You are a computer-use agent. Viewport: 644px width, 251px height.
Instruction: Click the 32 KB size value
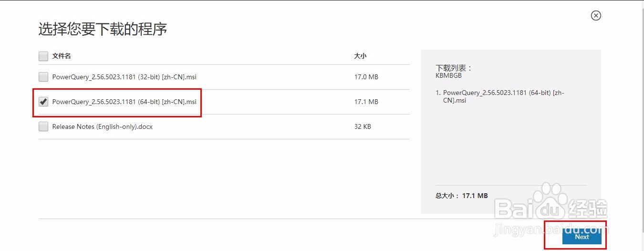coord(363,126)
